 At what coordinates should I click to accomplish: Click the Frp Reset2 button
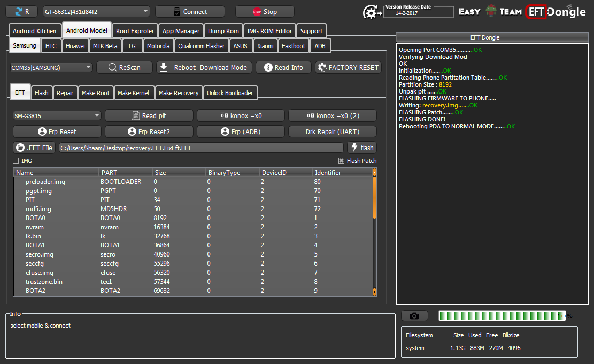tap(149, 131)
